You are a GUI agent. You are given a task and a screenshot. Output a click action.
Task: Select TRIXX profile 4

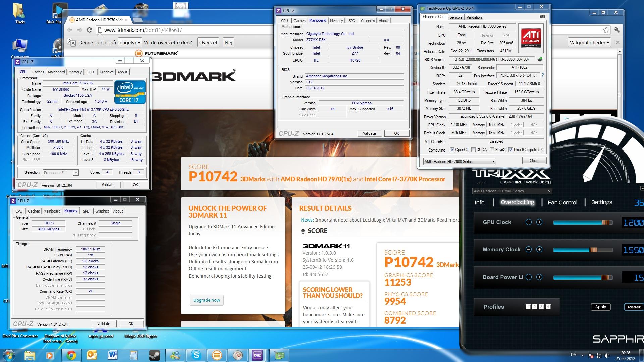point(548,307)
